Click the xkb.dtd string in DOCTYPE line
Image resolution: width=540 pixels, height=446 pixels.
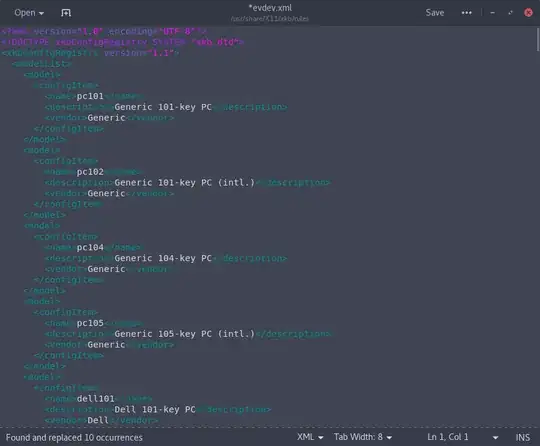click(216, 42)
